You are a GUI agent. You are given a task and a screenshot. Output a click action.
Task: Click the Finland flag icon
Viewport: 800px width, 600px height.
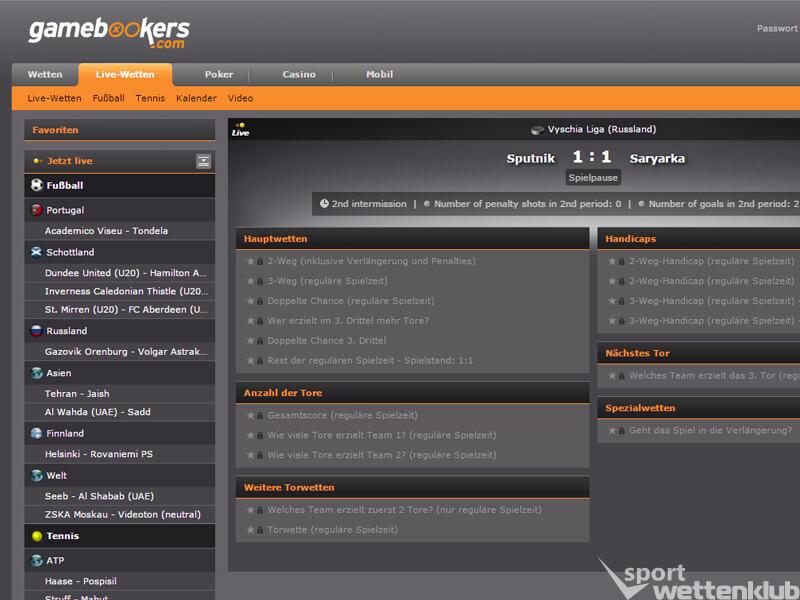[36, 433]
